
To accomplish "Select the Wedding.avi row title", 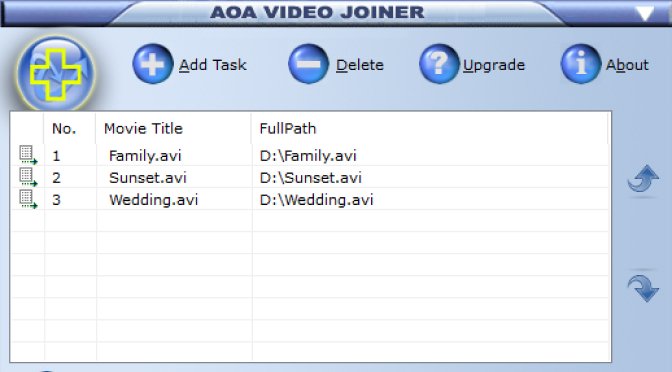I will pos(153,200).
